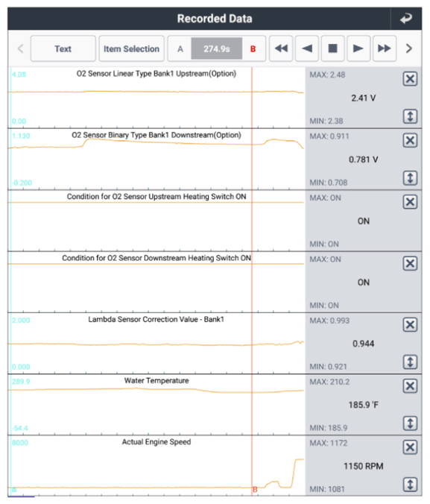Click the MIN: 1081 label

(x=327, y=489)
